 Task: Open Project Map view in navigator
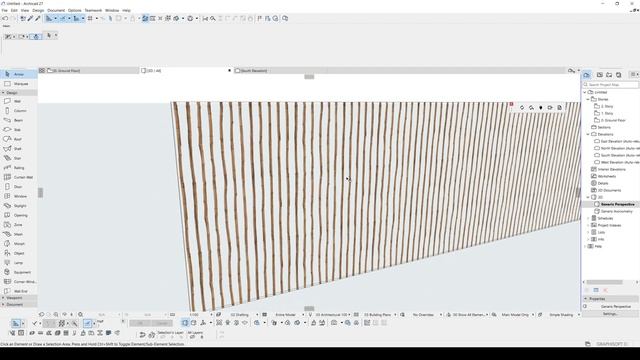click(587, 75)
